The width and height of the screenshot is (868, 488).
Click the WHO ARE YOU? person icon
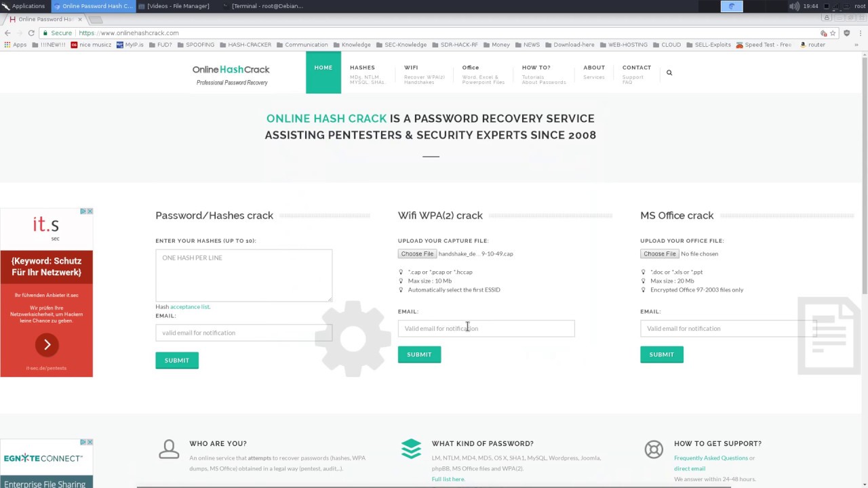pos(169,449)
